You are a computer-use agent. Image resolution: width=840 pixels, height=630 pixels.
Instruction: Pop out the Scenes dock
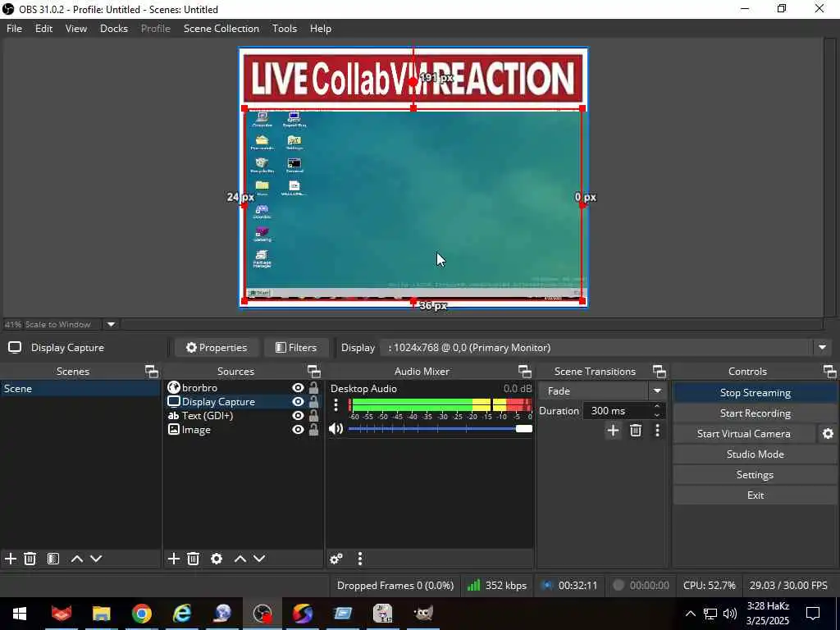tap(152, 372)
